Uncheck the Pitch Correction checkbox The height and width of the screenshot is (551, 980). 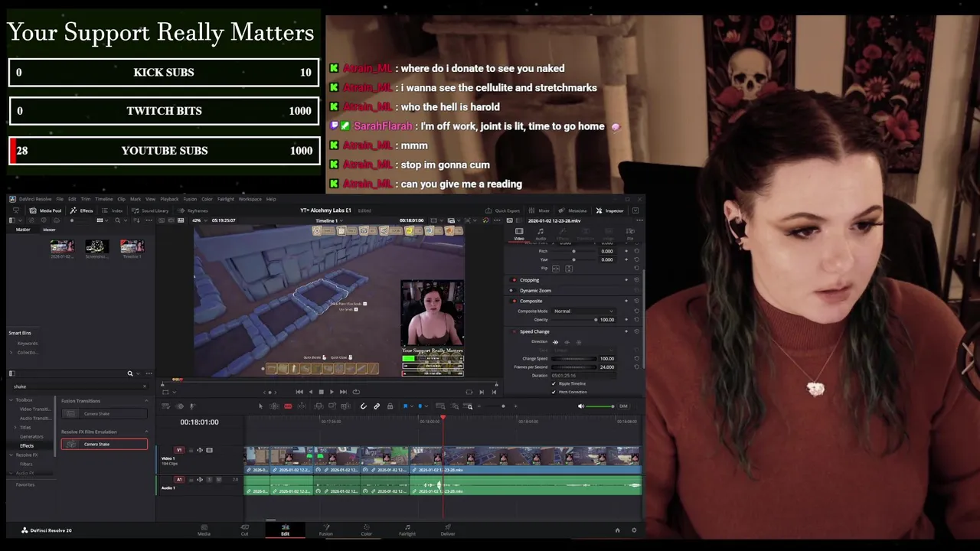[x=554, y=392]
